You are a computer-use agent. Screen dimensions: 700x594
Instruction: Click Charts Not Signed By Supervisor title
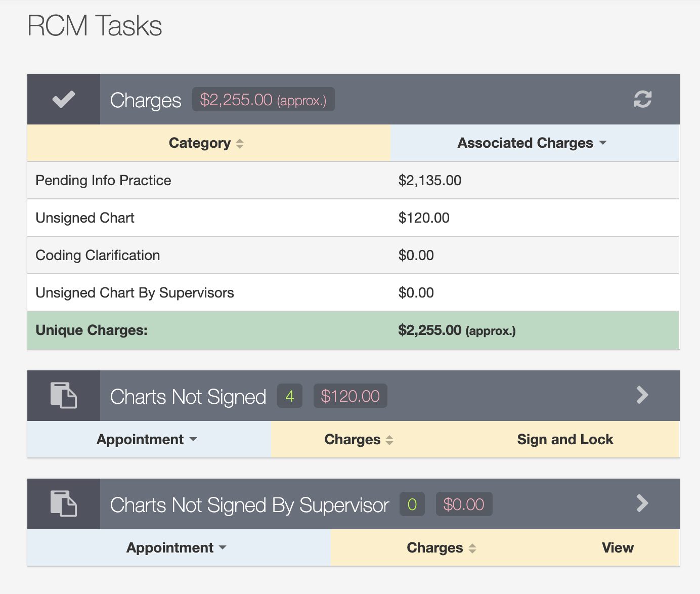coord(250,505)
